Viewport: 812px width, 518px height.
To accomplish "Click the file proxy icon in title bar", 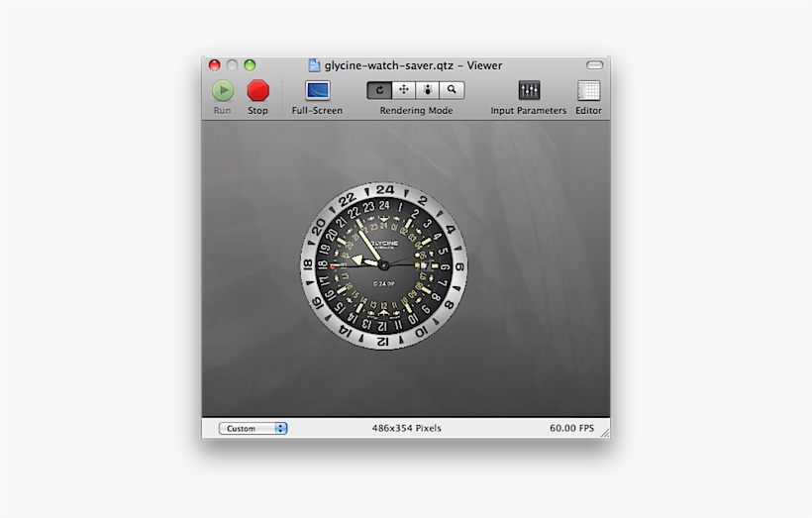I will coord(314,65).
